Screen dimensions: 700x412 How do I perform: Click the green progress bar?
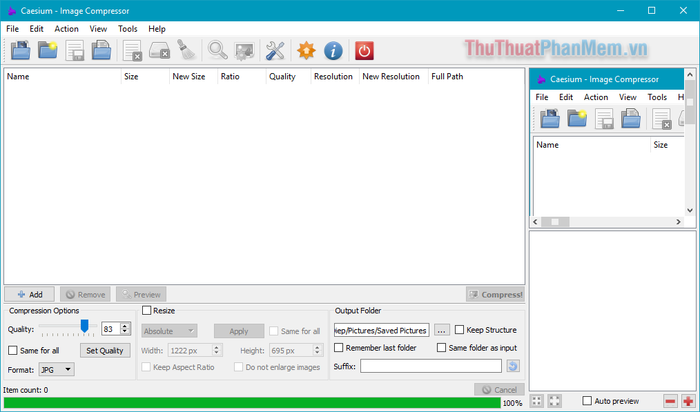(252, 403)
